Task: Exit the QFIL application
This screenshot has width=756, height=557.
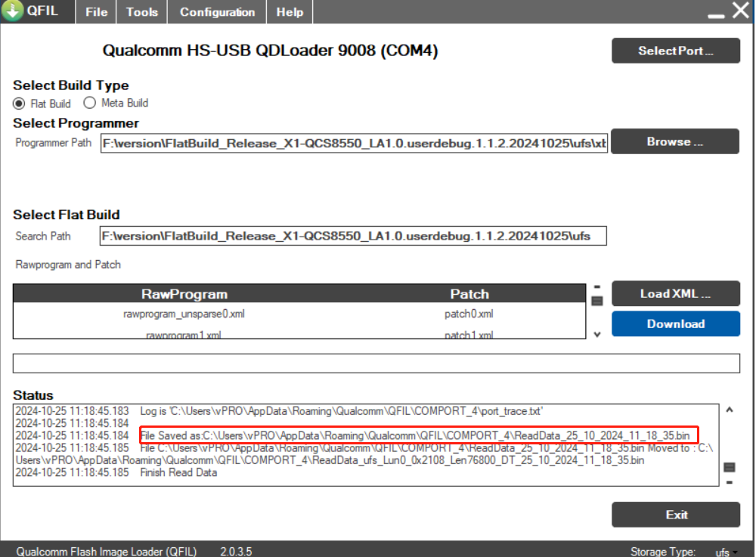Action: pyautogui.click(x=675, y=515)
